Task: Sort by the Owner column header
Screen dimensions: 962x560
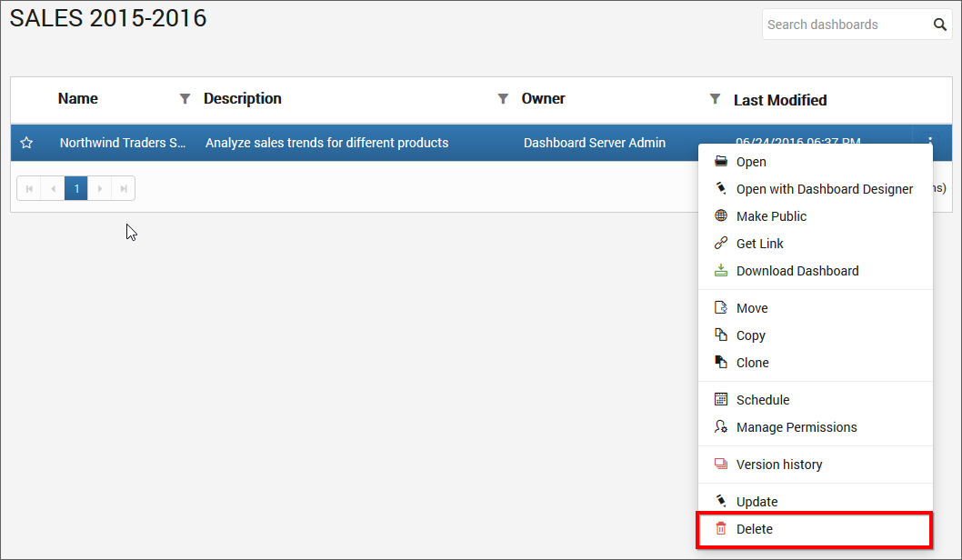Action: point(543,99)
